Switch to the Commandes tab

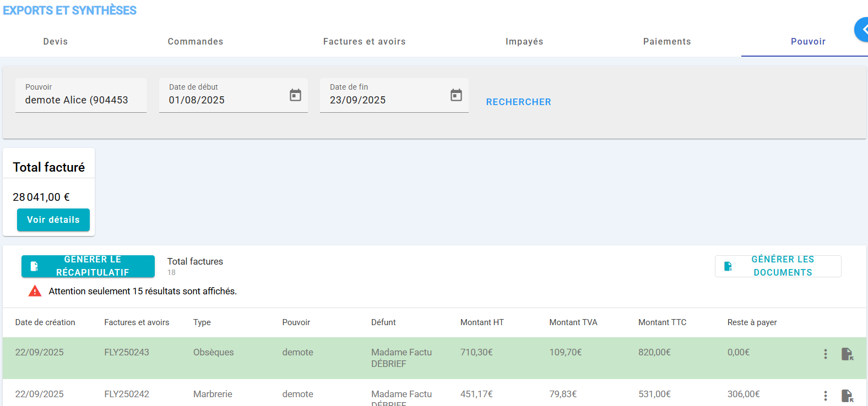tap(196, 42)
